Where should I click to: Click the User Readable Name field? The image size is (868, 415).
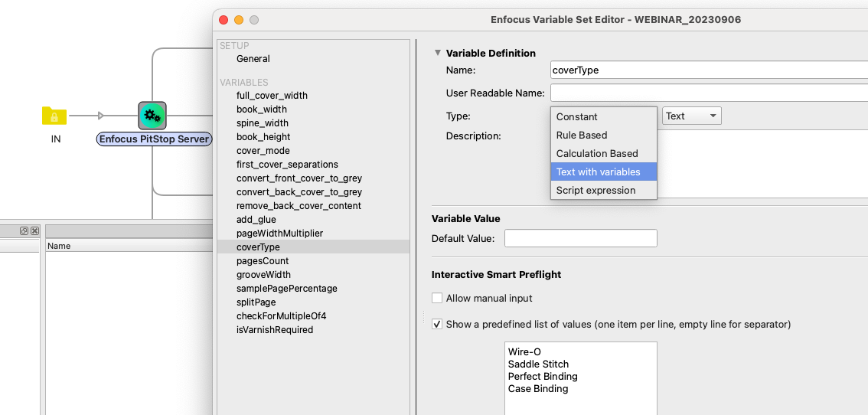point(709,93)
